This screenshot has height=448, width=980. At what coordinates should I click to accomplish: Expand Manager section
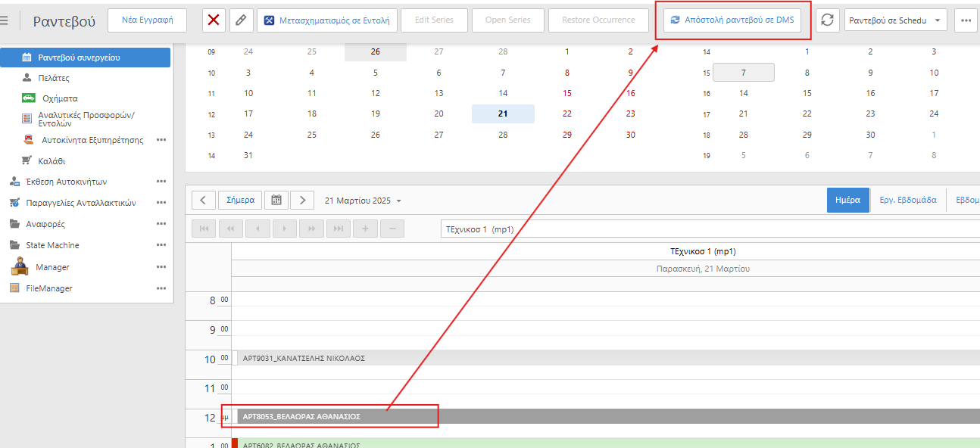click(52, 267)
